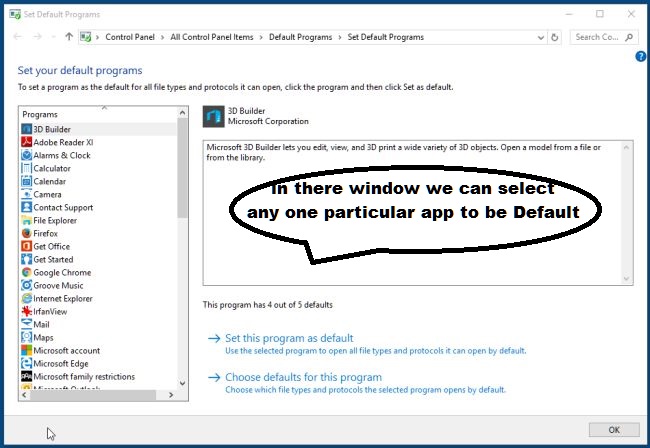
Task: Click the Internet Explorer icon
Action: [27, 298]
